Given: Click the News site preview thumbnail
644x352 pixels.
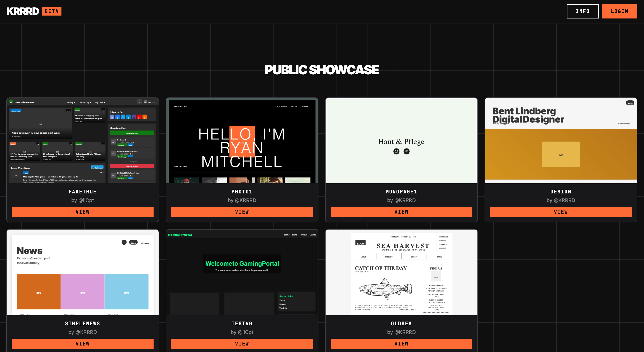Looking at the screenshot, I should click(82, 273).
